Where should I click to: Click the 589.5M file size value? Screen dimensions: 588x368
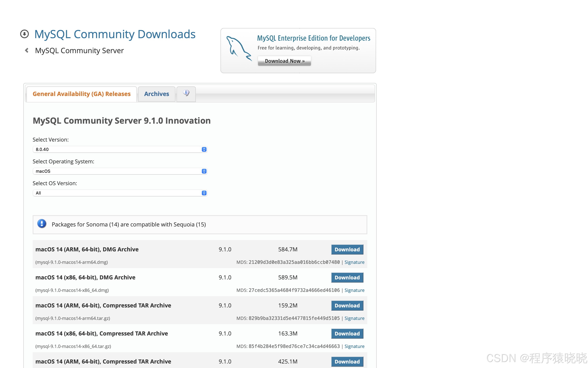click(x=288, y=277)
